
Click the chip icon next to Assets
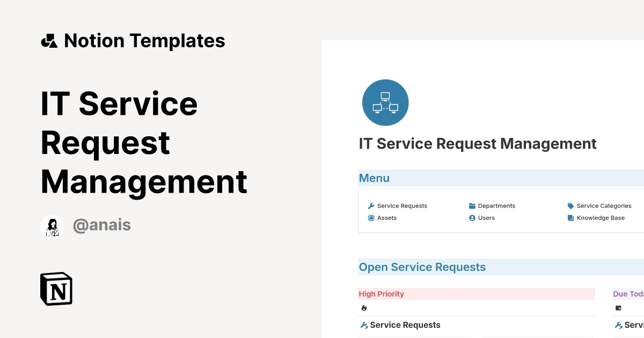(x=371, y=218)
